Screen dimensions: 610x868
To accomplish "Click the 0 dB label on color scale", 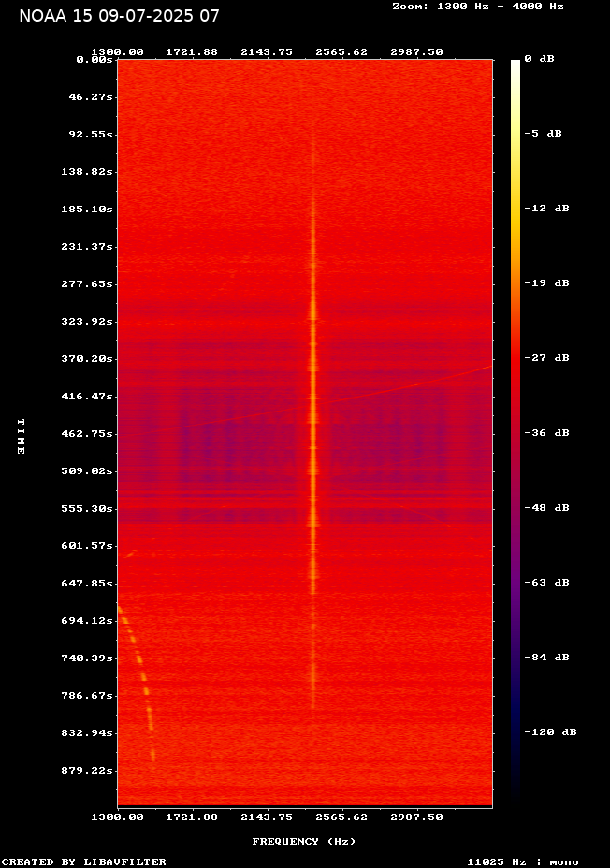I will 539,59.
